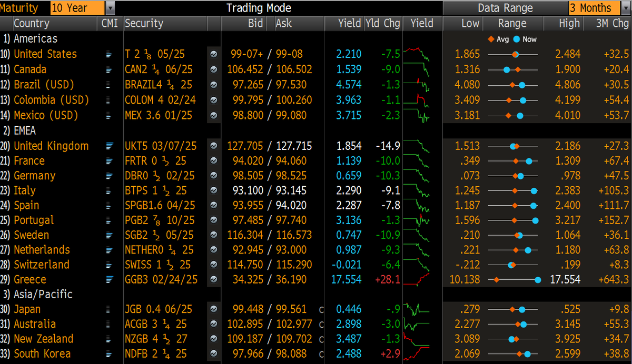Select the Sweden security SGB2 1/2 05/25
The image size is (632, 364).
pos(160,235)
